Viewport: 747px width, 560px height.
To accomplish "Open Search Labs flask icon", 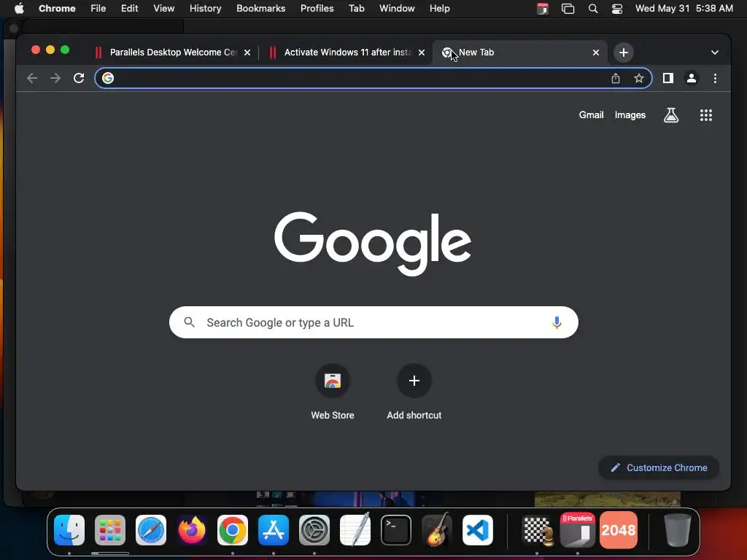I will (x=671, y=114).
